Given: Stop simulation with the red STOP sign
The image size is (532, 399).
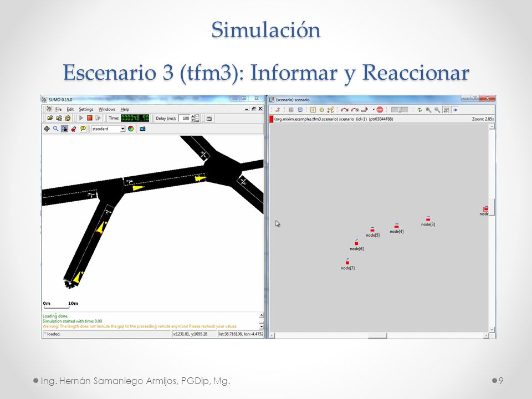Looking at the screenshot, I should (380, 110).
